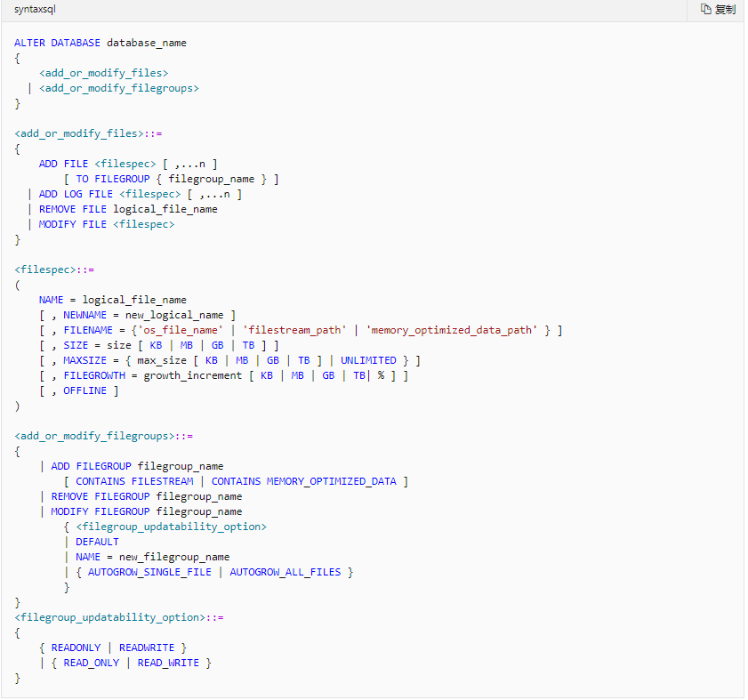The width and height of the screenshot is (748, 700).
Task: Click the MAXSIZE keyword
Action: pos(84,361)
